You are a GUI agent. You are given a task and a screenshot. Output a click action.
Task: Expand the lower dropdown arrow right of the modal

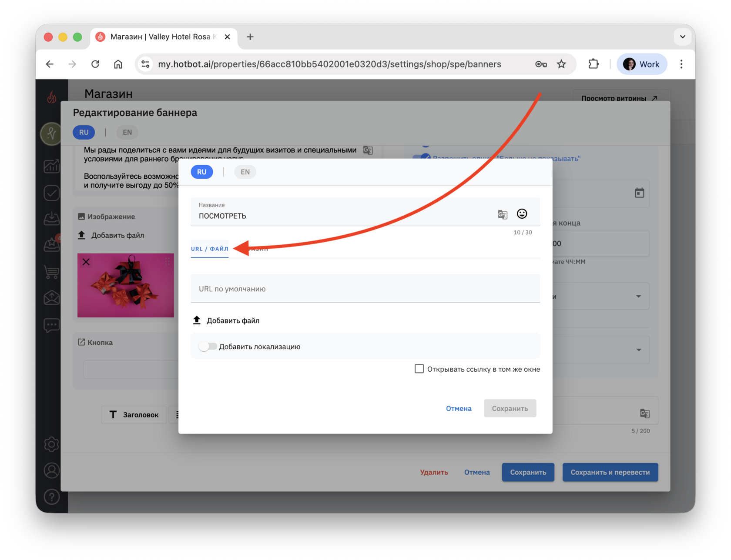coord(638,350)
